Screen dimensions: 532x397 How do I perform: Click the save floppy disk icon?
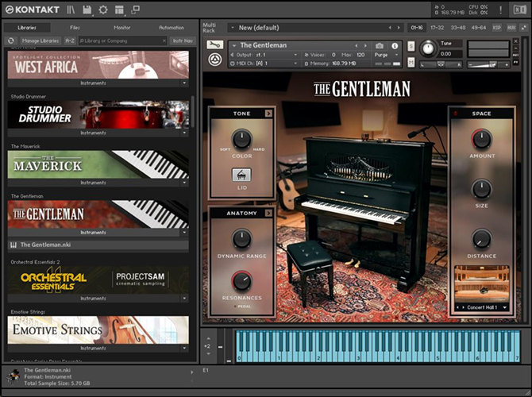87,10
